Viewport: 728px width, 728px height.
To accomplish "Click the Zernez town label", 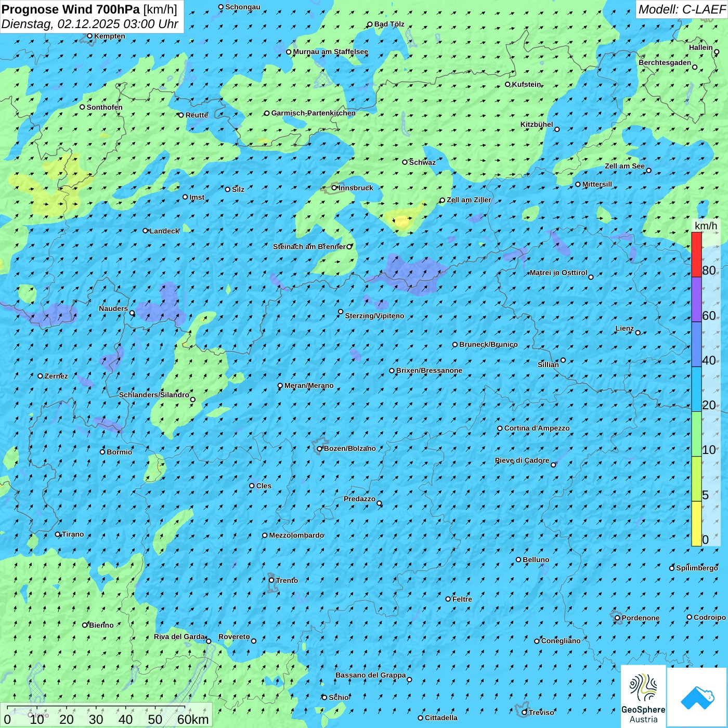I will 56,376.
